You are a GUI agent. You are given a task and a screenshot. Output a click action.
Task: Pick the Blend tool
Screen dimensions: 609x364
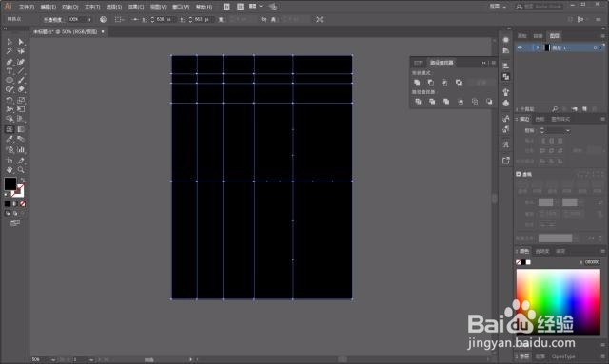click(x=21, y=139)
